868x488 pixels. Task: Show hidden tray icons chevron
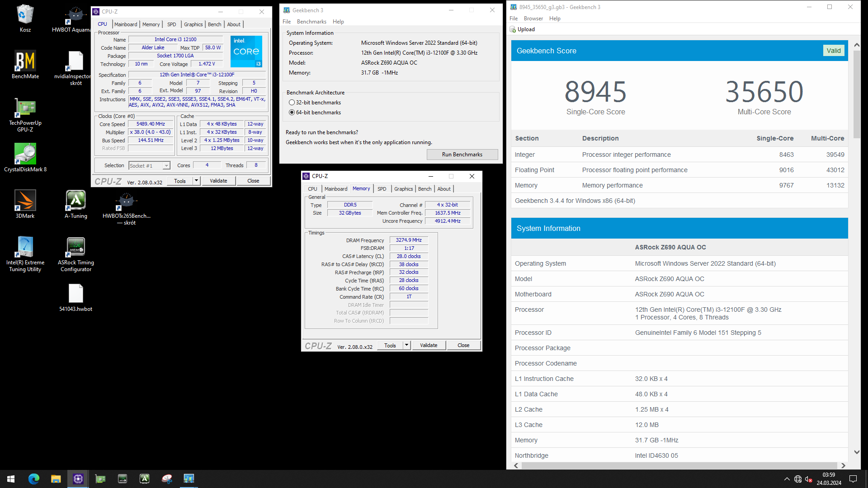(787, 479)
